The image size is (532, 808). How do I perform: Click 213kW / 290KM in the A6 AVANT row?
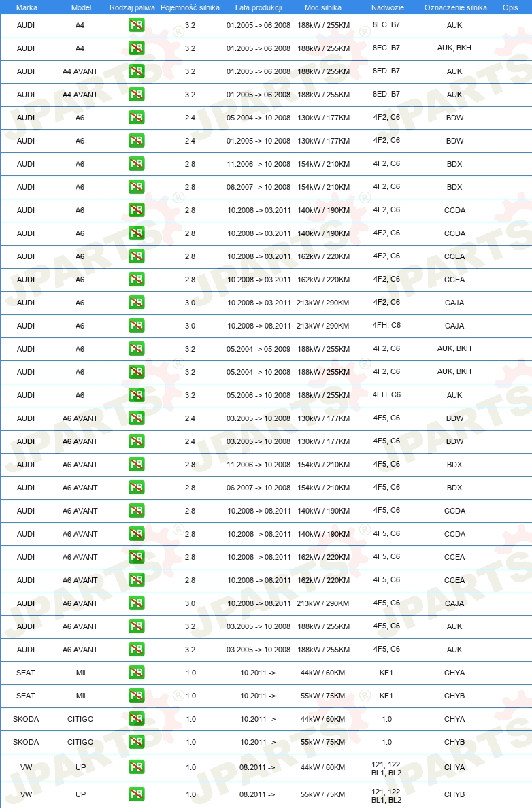[x=322, y=603]
